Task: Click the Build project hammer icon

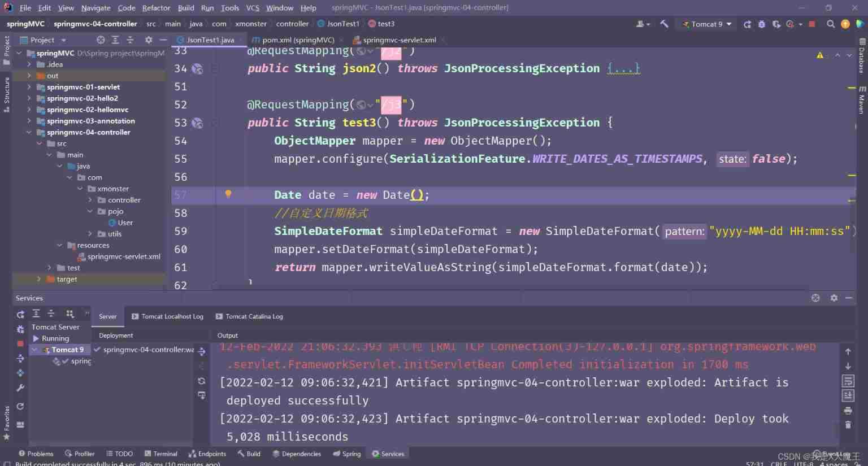Action: tap(664, 24)
